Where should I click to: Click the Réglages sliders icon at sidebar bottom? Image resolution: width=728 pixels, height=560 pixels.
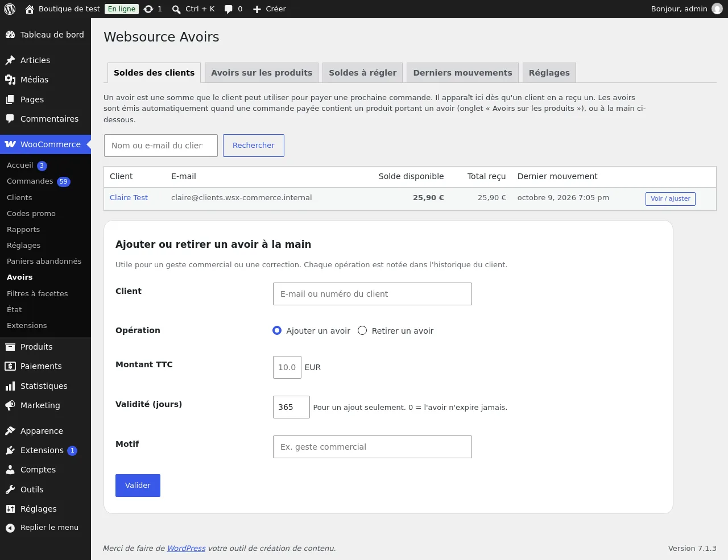(x=10, y=509)
